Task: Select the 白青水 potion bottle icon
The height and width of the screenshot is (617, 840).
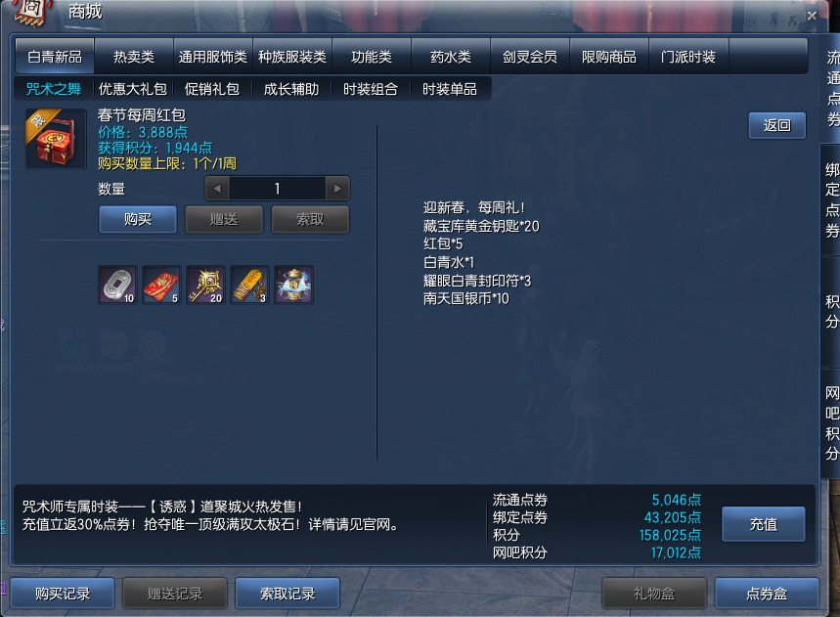Action: (x=293, y=285)
